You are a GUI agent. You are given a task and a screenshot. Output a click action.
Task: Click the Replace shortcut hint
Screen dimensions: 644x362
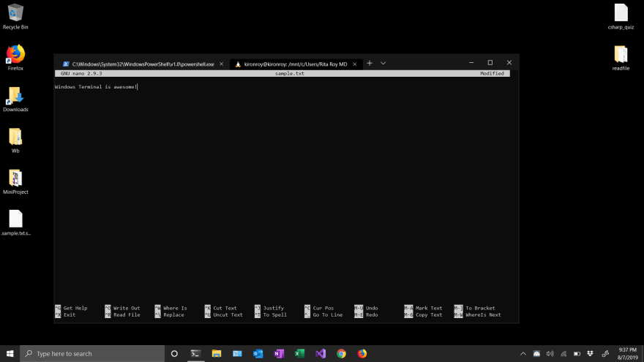point(169,315)
